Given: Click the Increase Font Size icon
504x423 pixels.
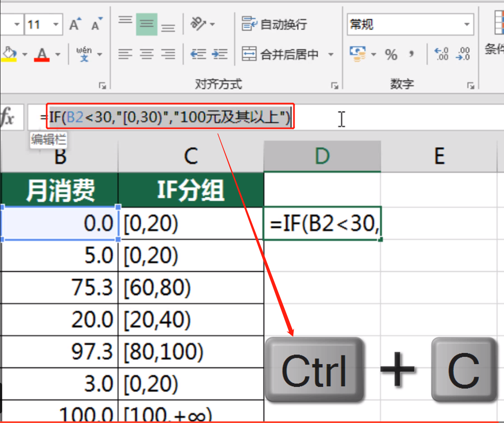Looking at the screenshot, I should [75, 24].
